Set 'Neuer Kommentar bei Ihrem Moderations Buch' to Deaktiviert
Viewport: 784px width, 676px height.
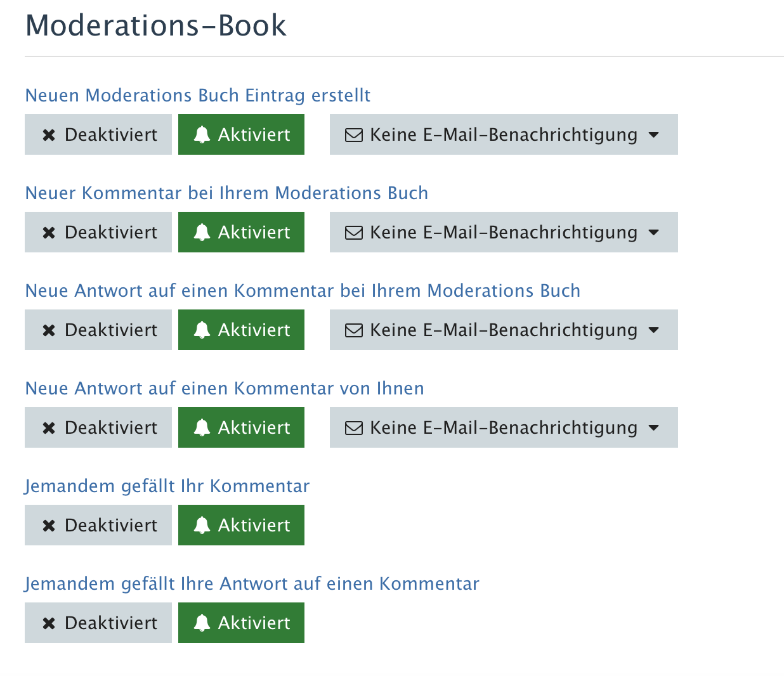point(98,232)
